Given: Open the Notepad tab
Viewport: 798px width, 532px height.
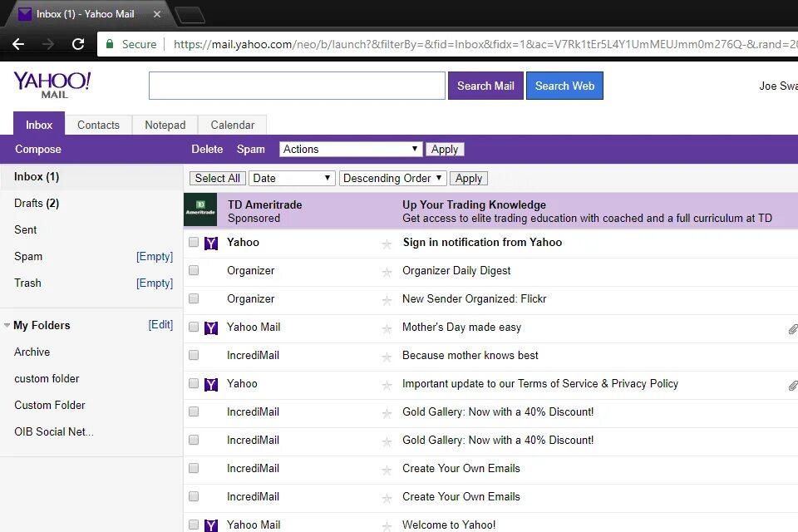Looking at the screenshot, I should 165,126.
